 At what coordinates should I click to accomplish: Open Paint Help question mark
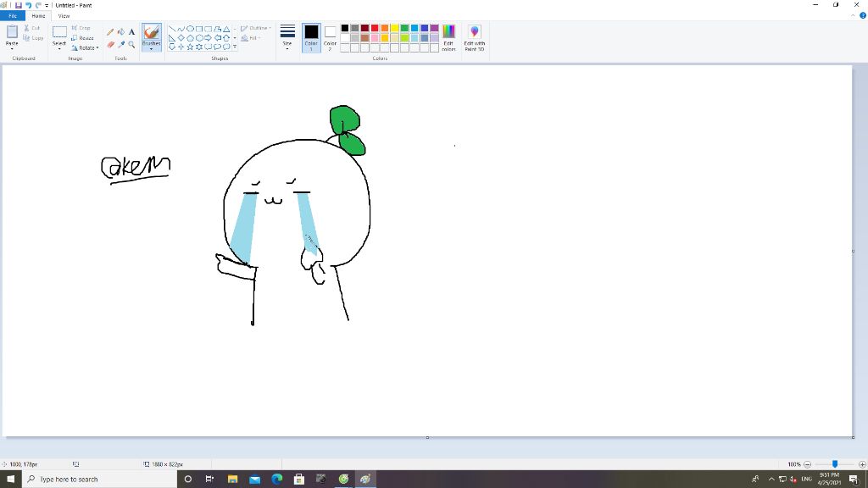(862, 15)
